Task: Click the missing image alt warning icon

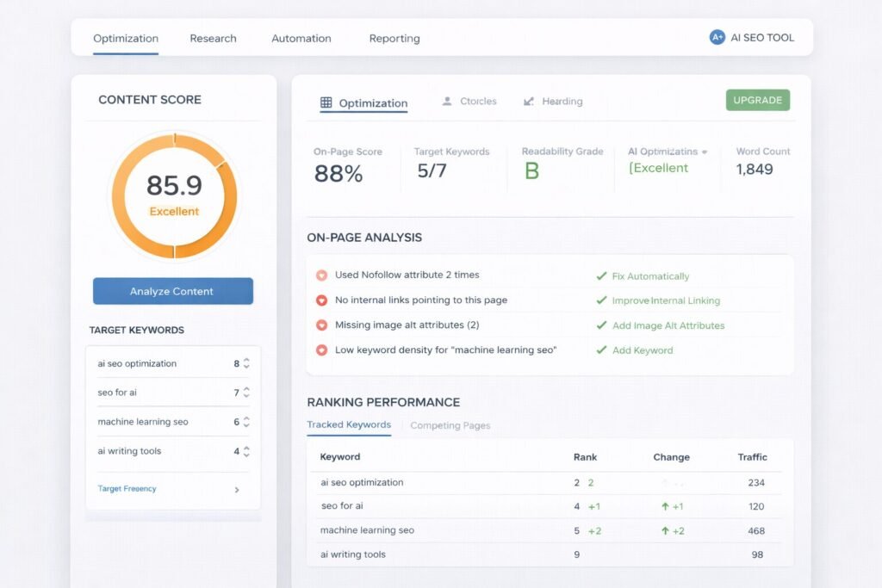Action: pos(321,325)
